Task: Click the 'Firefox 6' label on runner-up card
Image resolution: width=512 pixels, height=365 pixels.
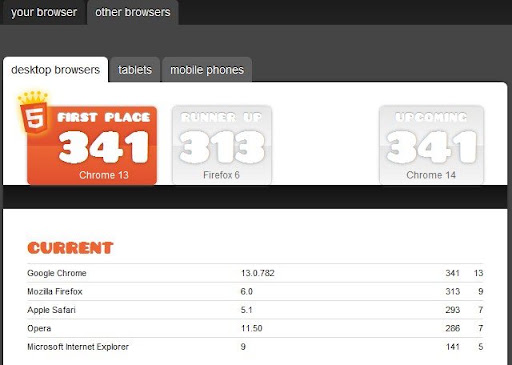Action: point(221,175)
